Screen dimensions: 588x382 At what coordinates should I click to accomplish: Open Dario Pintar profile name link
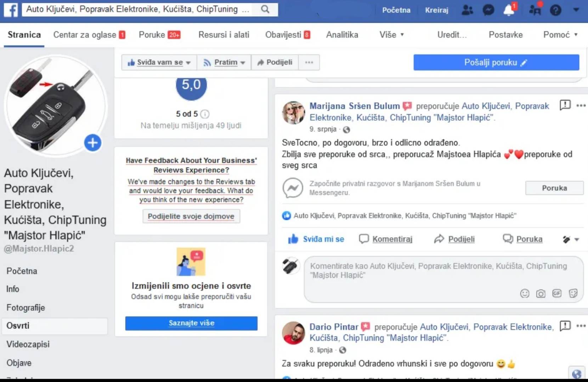click(334, 327)
